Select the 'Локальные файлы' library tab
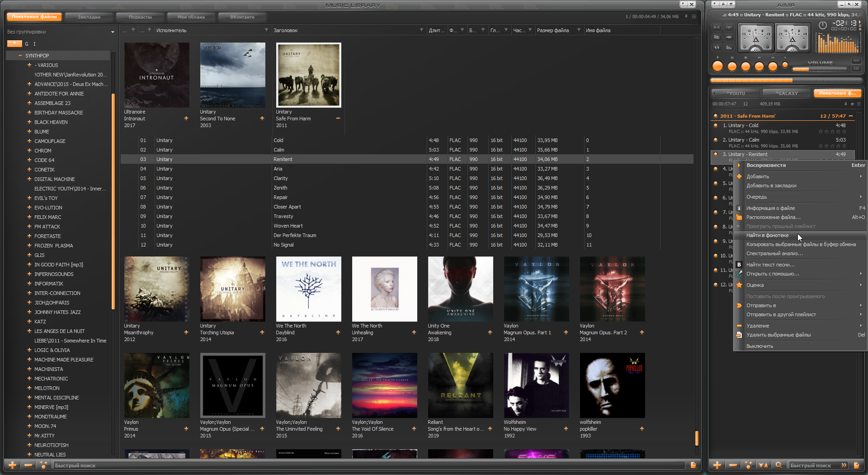 [x=34, y=17]
